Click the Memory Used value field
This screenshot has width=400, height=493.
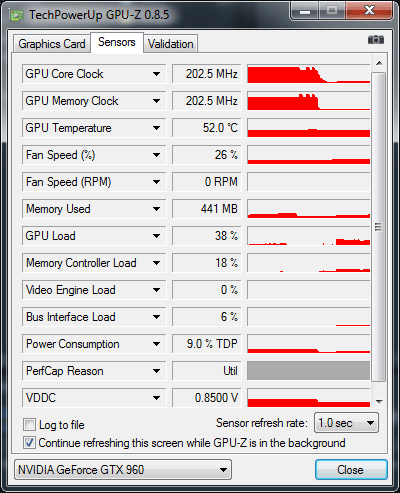point(206,209)
